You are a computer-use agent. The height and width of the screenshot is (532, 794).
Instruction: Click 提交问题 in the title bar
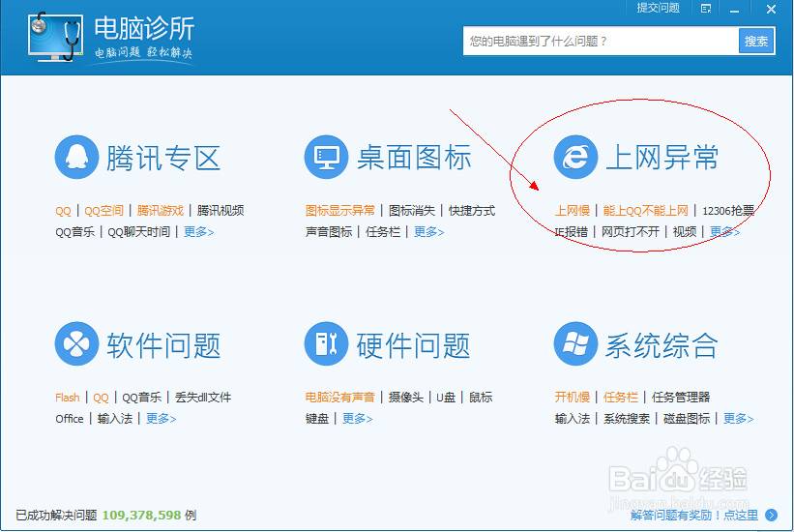[x=658, y=8]
